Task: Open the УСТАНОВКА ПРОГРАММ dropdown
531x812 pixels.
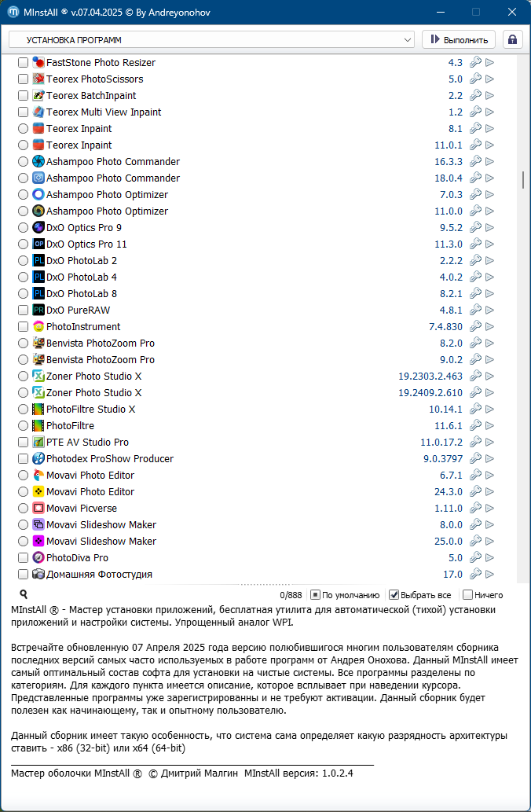Action: coord(211,40)
